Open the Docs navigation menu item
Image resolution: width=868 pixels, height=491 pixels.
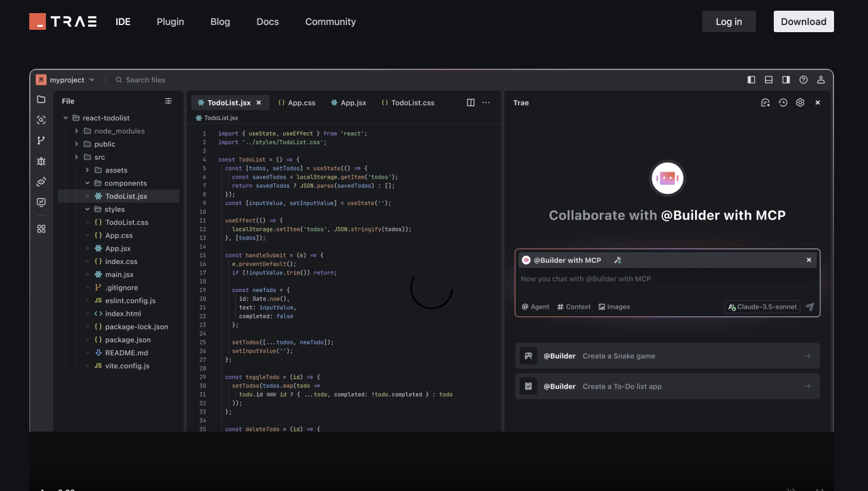point(267,21)
